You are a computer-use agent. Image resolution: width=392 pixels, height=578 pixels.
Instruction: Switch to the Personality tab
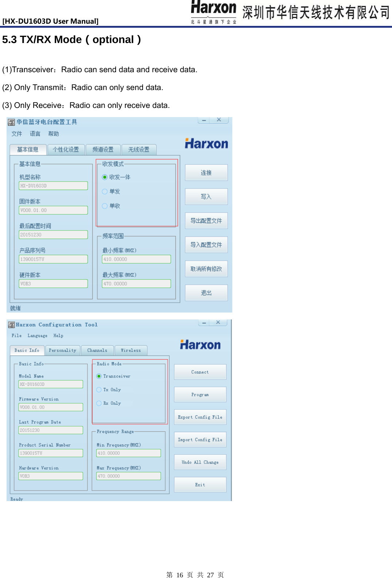pos(63,350)
